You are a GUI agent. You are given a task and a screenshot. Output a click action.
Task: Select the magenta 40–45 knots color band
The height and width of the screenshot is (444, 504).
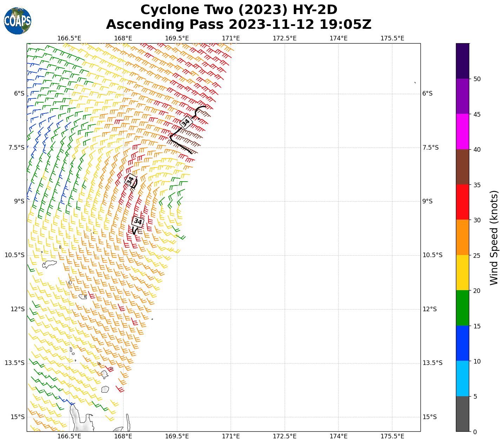462,132
